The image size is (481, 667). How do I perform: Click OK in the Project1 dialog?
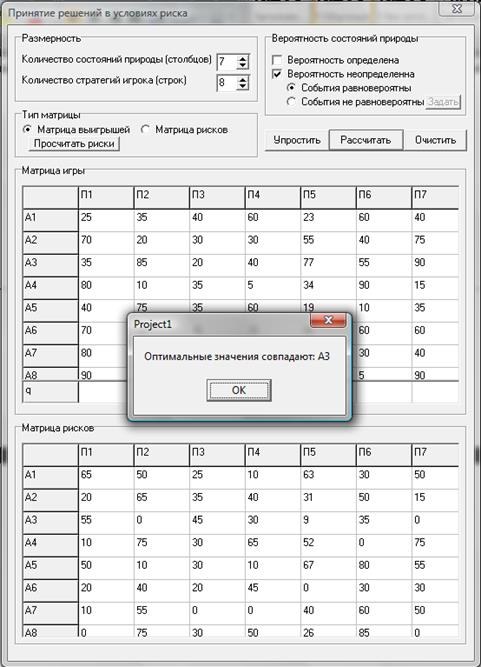coord(239,390)
